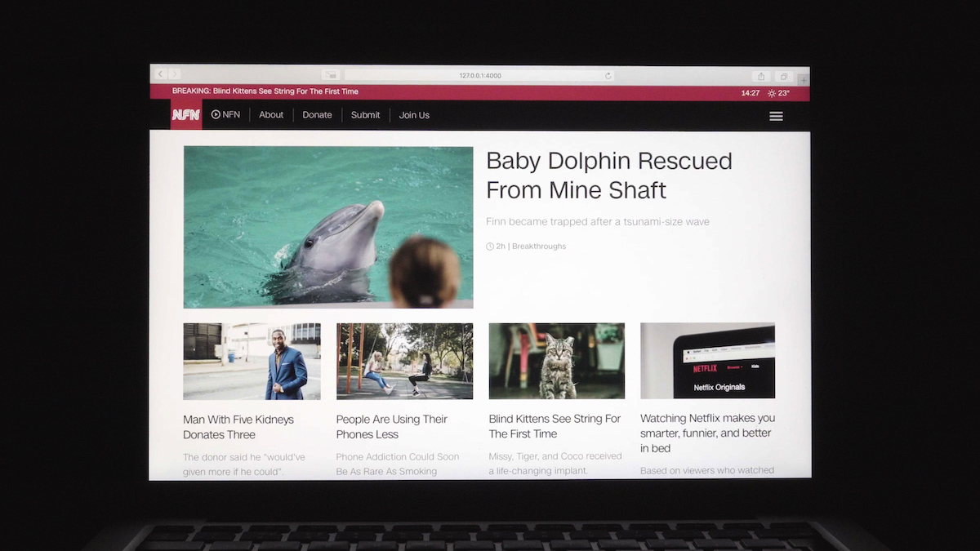
Task: Click the breaking news ticker headline
Action: (x=265, y=91)
